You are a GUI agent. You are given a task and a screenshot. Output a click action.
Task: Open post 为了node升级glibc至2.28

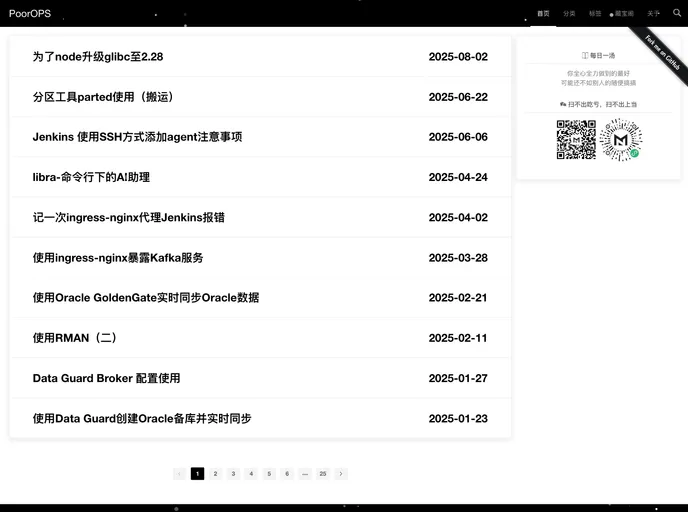[98, 57]
